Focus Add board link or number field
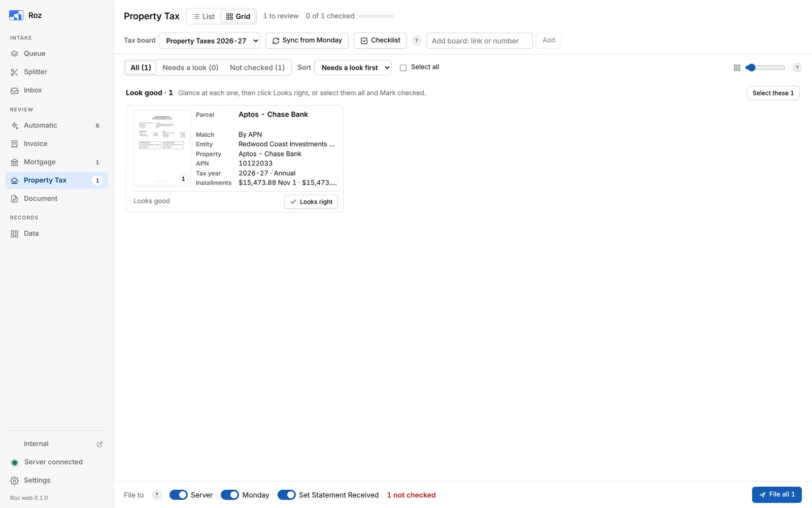The width and height of the screenshot is (812, 508). pyautogui.click(x=480, y=41)
